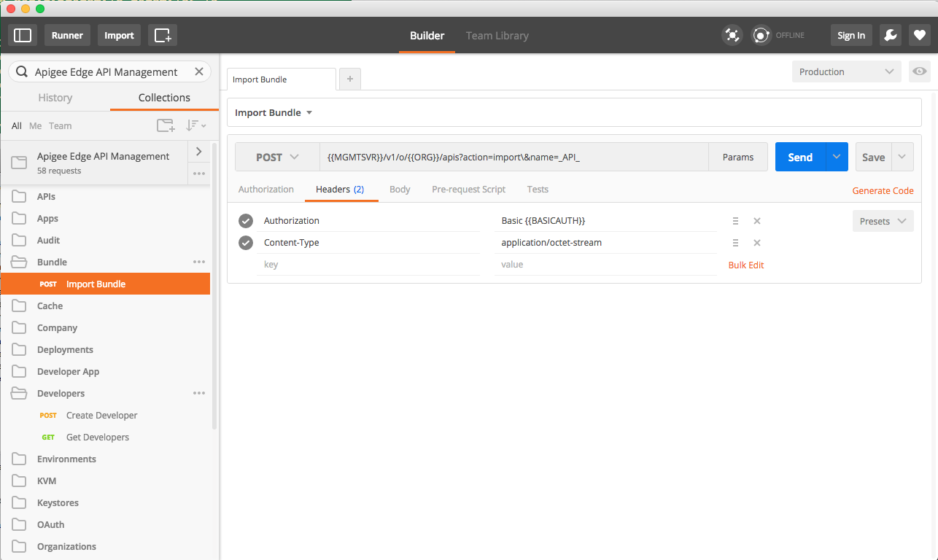This screenshot has height=560, width=938.
Task: Expand the Import Bundle request name arrow
Action: [309, 113]
